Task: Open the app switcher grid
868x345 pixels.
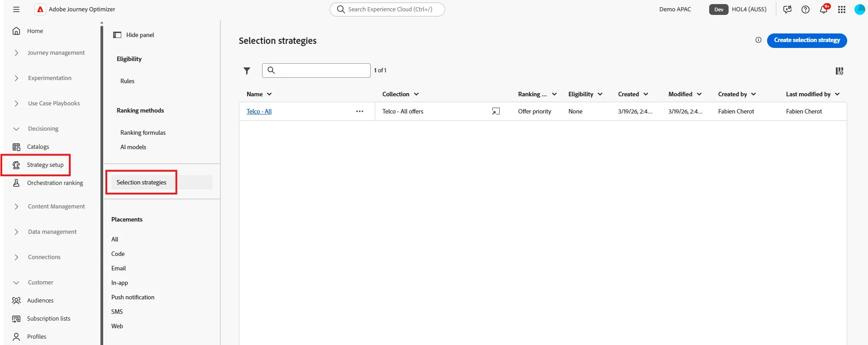Action: pos(842,9)
